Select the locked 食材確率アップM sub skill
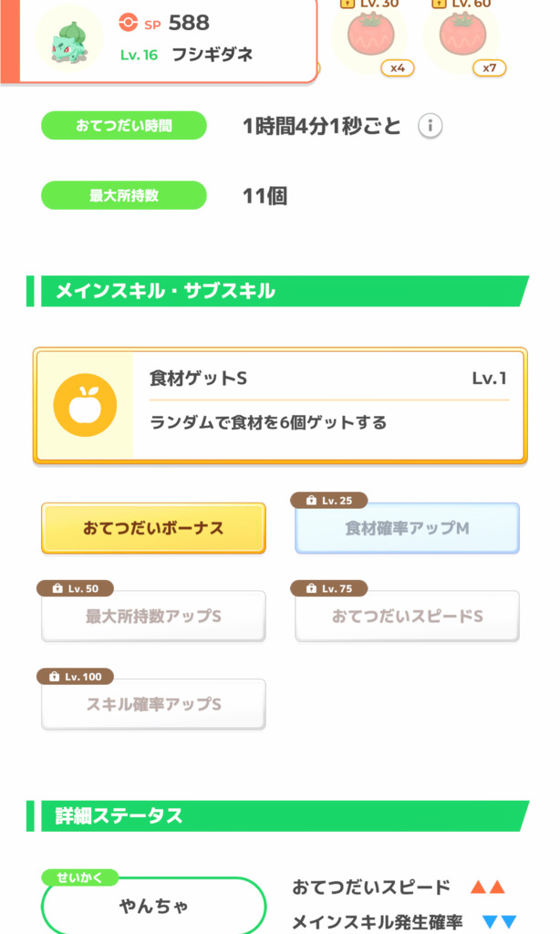This screenshot has width=560, height=934. click(407, 528)
